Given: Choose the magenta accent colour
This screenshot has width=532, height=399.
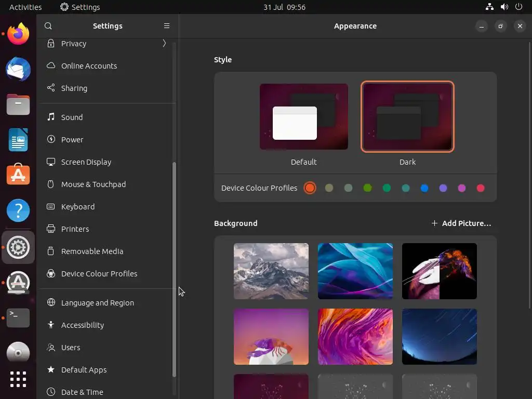Looking at the screenshot, I should click(x=462, y=188).
